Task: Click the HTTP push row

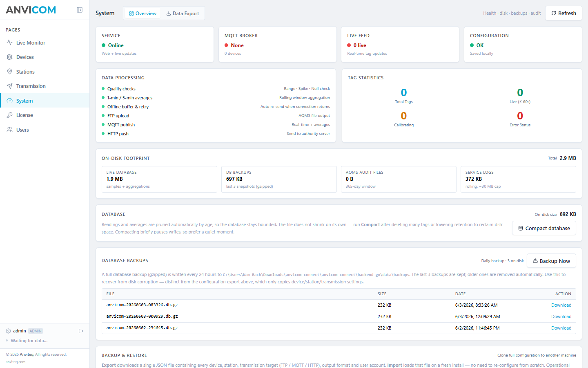Action: 216,134
